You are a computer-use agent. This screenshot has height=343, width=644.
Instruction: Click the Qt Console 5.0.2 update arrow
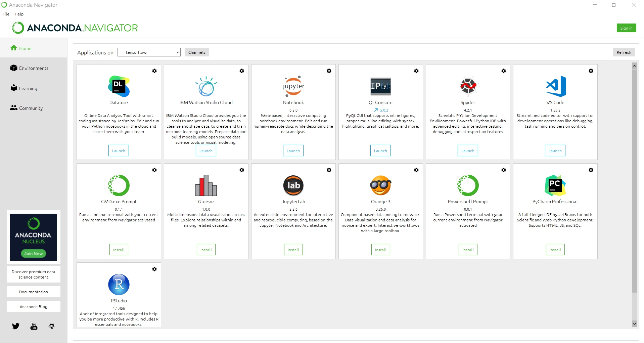376,110
